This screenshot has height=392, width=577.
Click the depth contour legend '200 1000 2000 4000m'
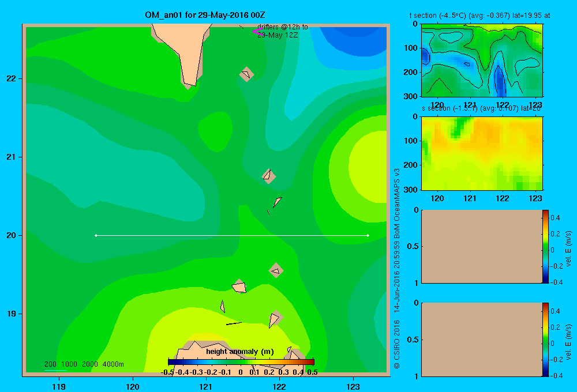click(x=84, y=364)
